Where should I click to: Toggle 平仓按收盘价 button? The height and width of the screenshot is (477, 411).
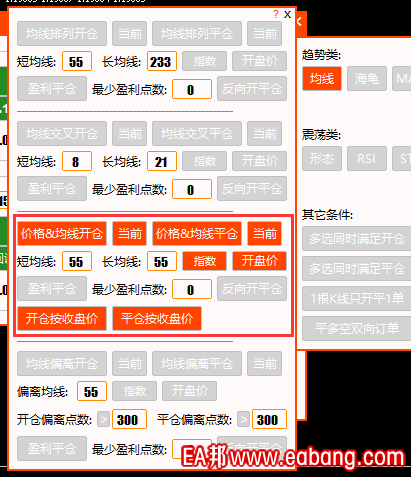coord(157,319)
